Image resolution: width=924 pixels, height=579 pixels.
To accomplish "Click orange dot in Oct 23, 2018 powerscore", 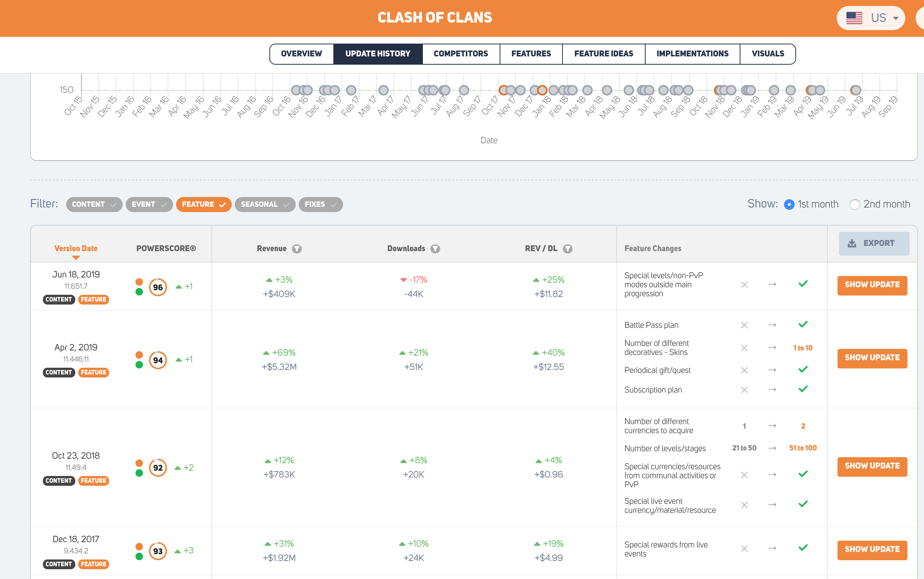I will pyautogui.click(x=139, y=463).
